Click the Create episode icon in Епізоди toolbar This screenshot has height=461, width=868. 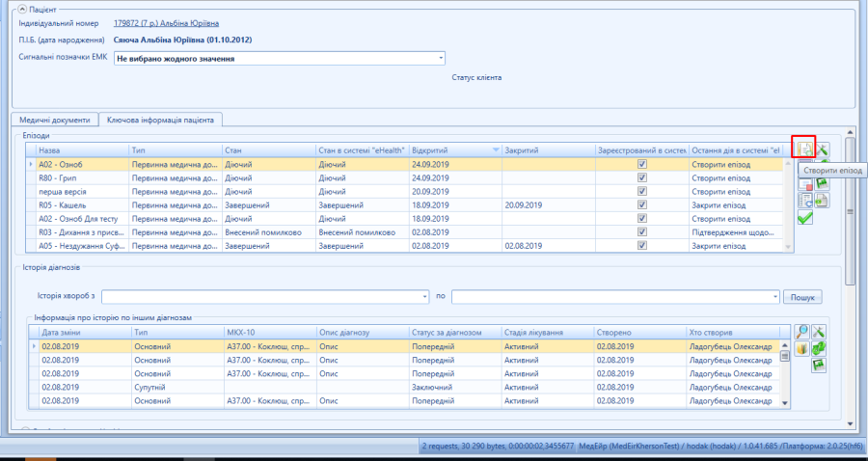[805, 149]
